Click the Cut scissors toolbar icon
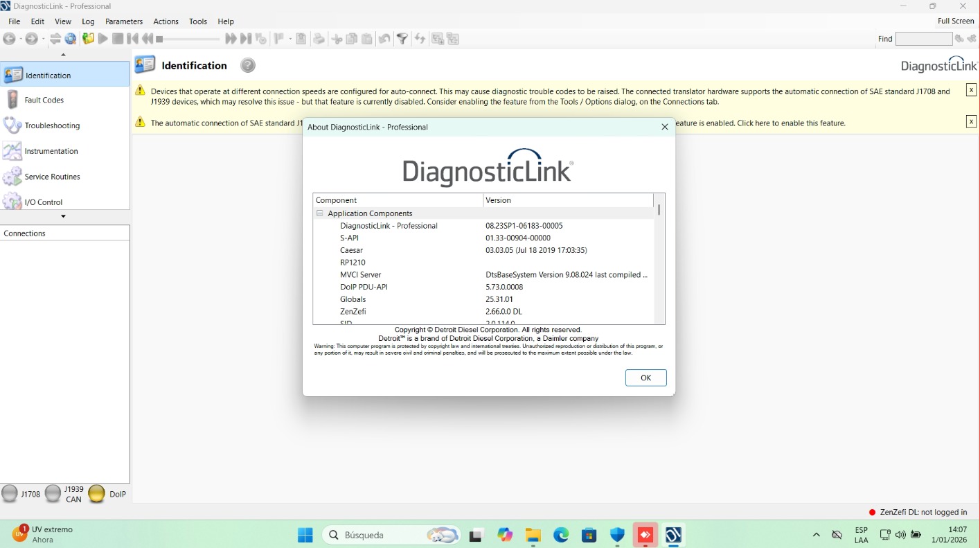980x548 pixels. click(x=337, y=39)
